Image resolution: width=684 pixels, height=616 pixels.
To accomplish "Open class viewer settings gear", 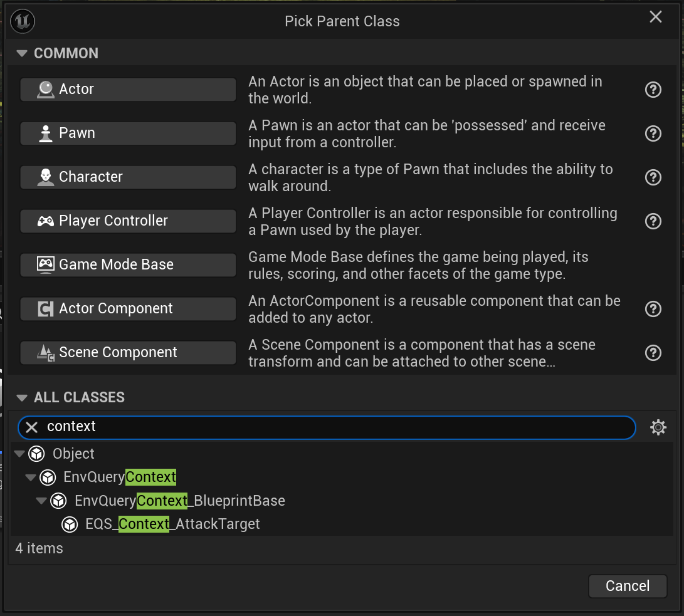I will click(658, 427).
